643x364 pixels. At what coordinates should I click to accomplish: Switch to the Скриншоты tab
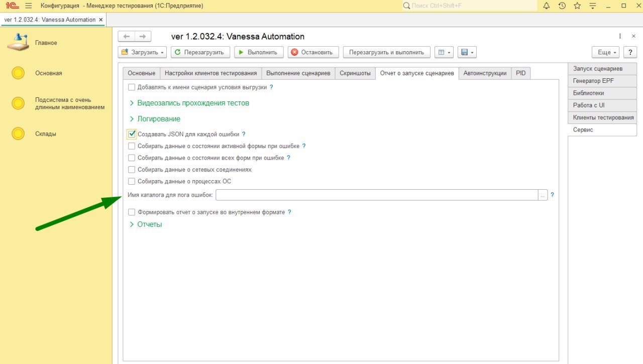point(355,73)
